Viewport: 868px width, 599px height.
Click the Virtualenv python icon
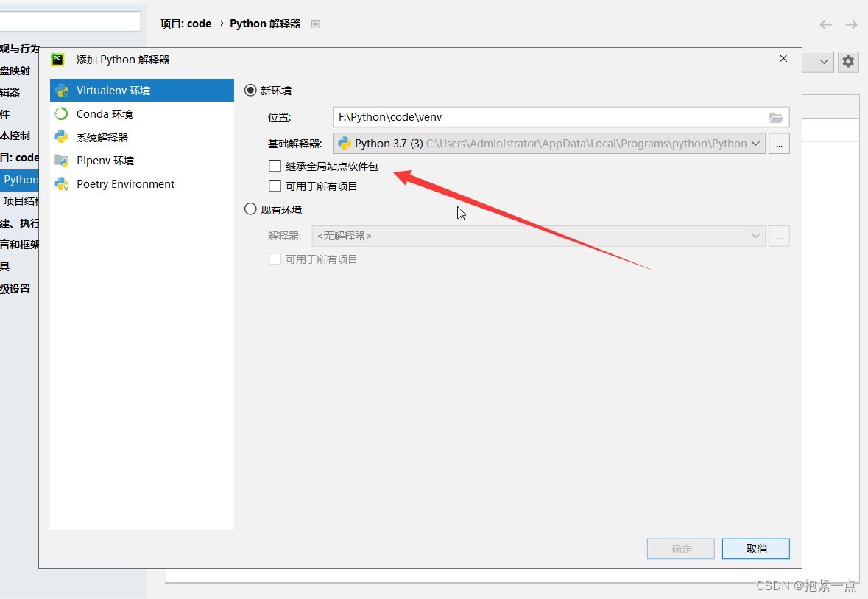[x=61, y=91]
